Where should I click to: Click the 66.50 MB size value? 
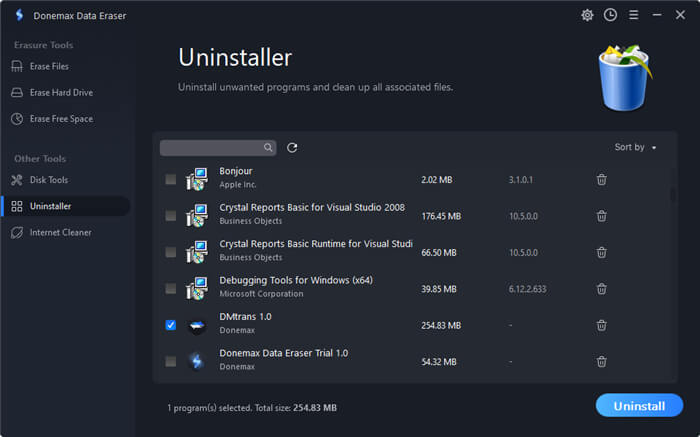point(439,253)
